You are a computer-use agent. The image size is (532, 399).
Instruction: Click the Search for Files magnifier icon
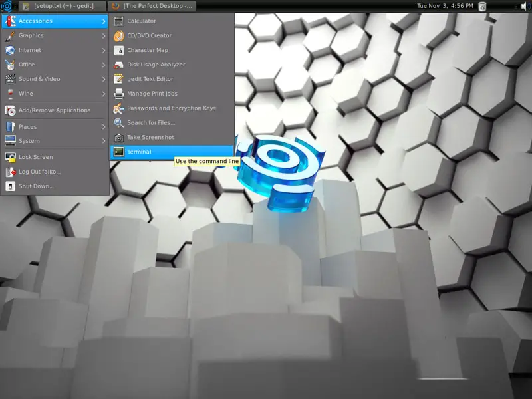point(119,123)
